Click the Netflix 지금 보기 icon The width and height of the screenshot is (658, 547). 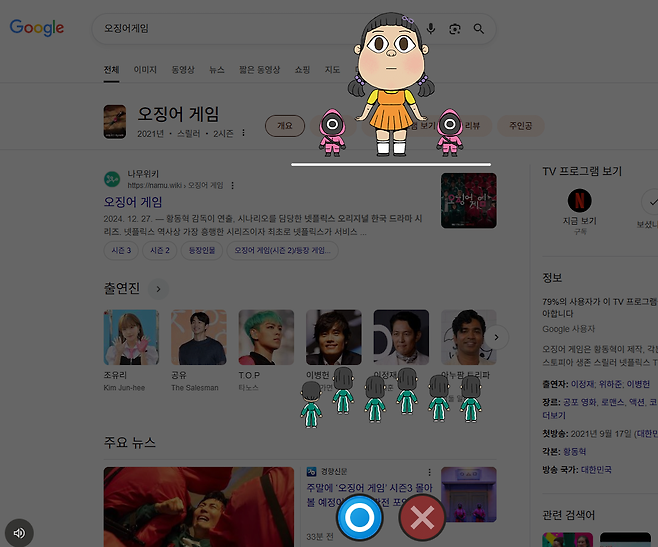[580, 200]
